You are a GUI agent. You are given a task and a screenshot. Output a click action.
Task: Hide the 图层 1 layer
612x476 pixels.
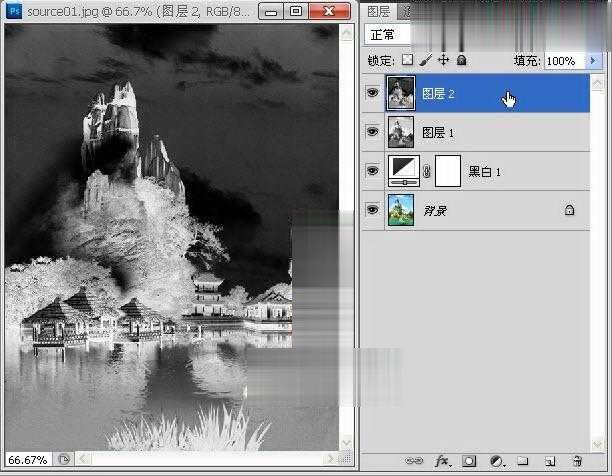click(x=372, y=131)
